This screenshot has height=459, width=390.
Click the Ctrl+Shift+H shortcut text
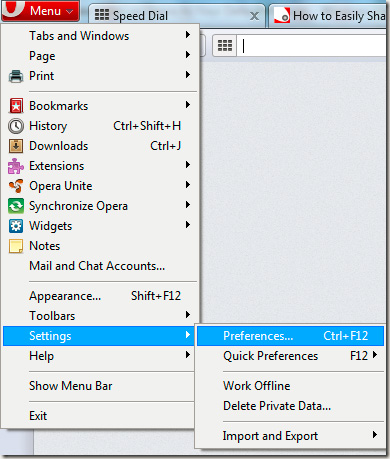pyautogui.click(x=147, y=126)
